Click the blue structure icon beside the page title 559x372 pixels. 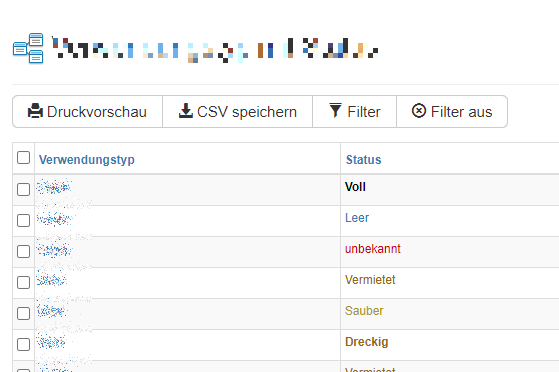click(x=28, y=48)
